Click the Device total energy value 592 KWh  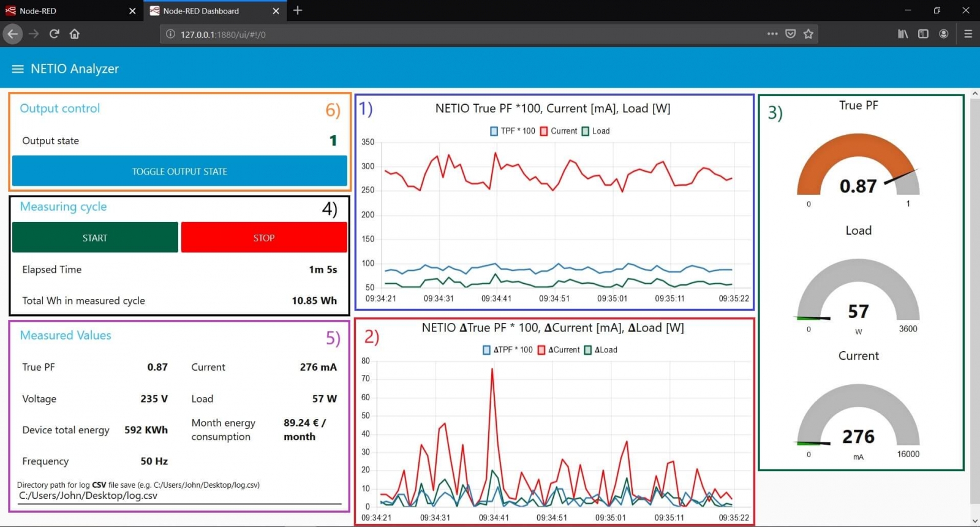(x=146, y=430)
